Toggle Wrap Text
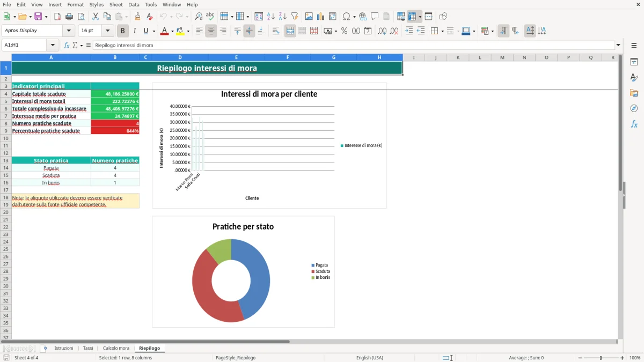 (276, 31)
